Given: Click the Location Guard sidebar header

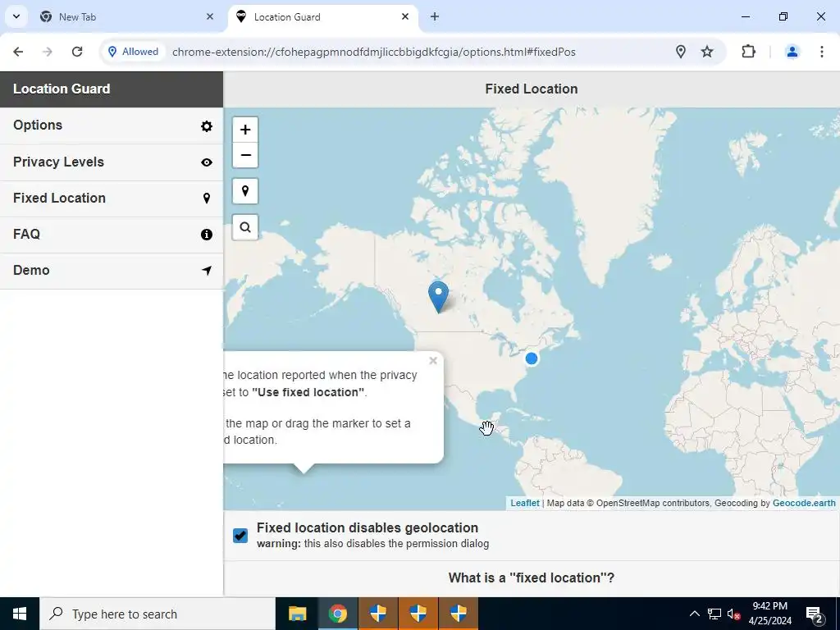Looking at the screenshot, I should pos(112,89).
